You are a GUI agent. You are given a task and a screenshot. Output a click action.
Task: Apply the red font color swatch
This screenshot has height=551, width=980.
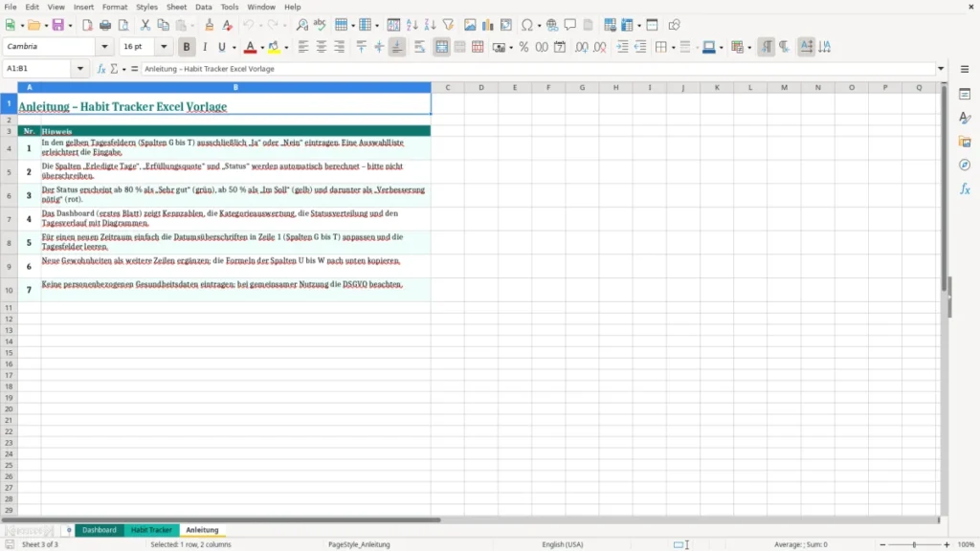pyautogui.click(x=250, y=47)
